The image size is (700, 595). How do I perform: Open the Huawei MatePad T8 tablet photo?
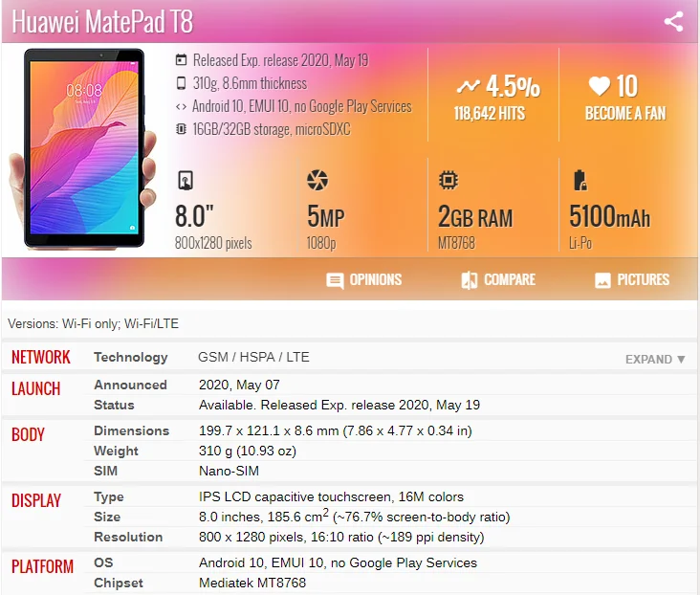83,148
